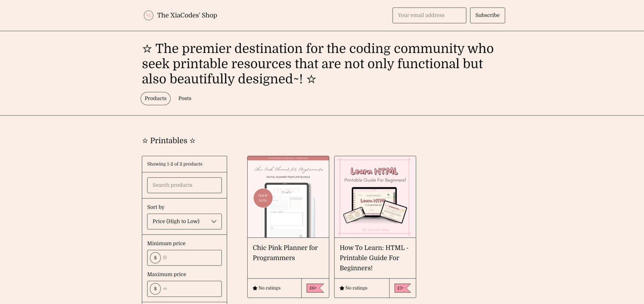This screenshot has height=304, width=644.
Task: Switch to the Posts tab
Action: pos(185,98)
